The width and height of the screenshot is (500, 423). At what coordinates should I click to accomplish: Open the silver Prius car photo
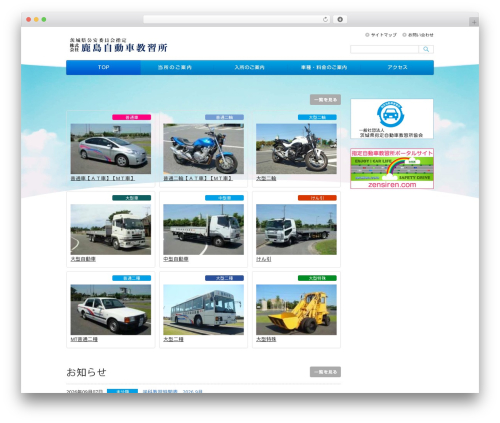click(111, 149)
